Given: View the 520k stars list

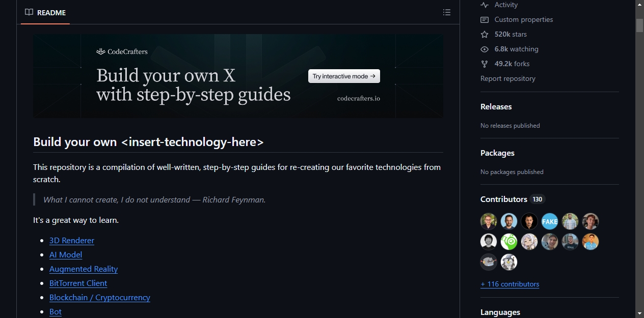Looking at the screenshot, I should click(x=511, y=34).
